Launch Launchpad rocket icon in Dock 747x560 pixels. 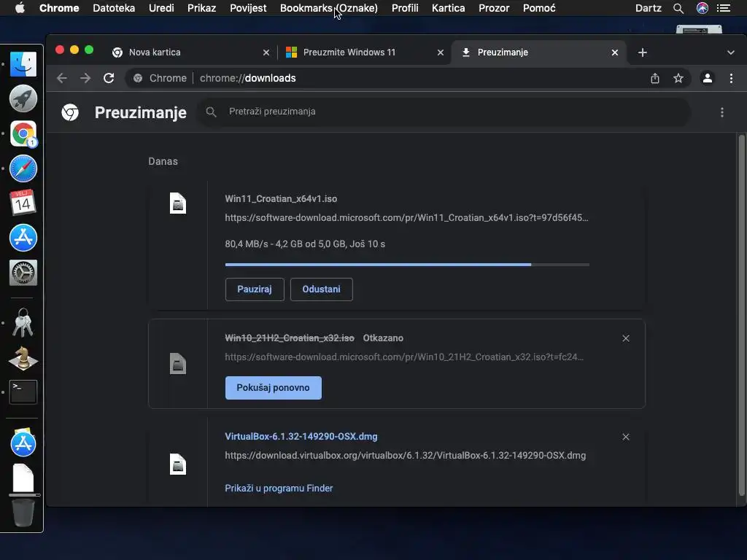23,98
